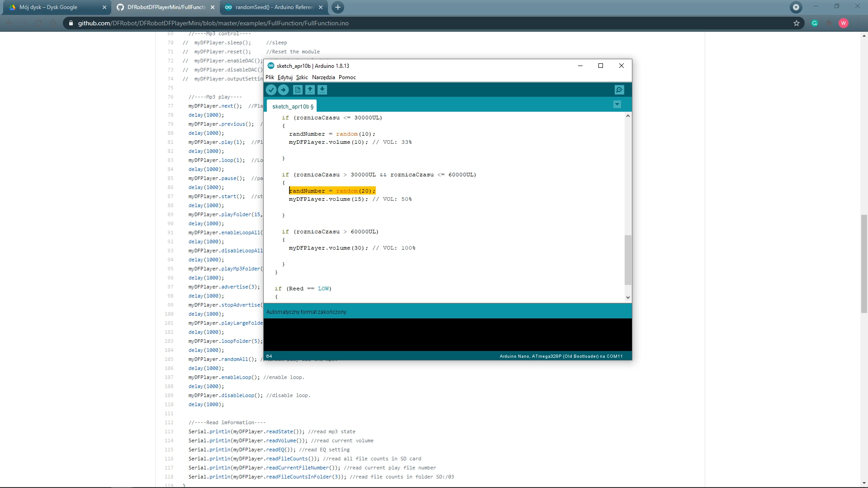The image size is (868, 488).
Task: Click myDFPlayer.enableLoop() line in GitHub code
Action: pos(247,377)
